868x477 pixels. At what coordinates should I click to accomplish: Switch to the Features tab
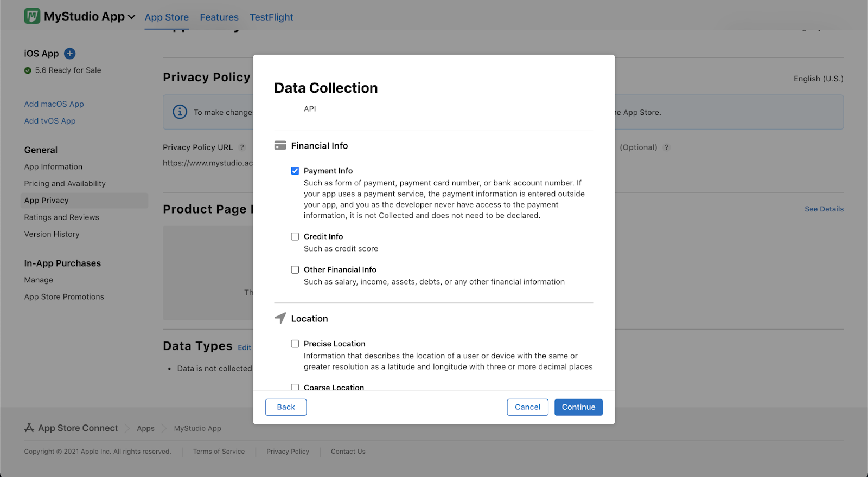(219, 17)
